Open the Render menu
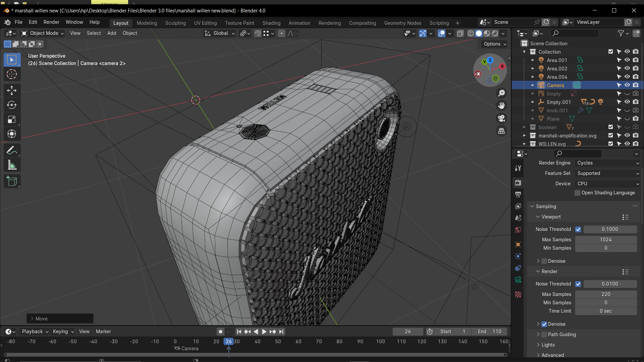This screenshot has height=362, width=644. click(51, 22)
